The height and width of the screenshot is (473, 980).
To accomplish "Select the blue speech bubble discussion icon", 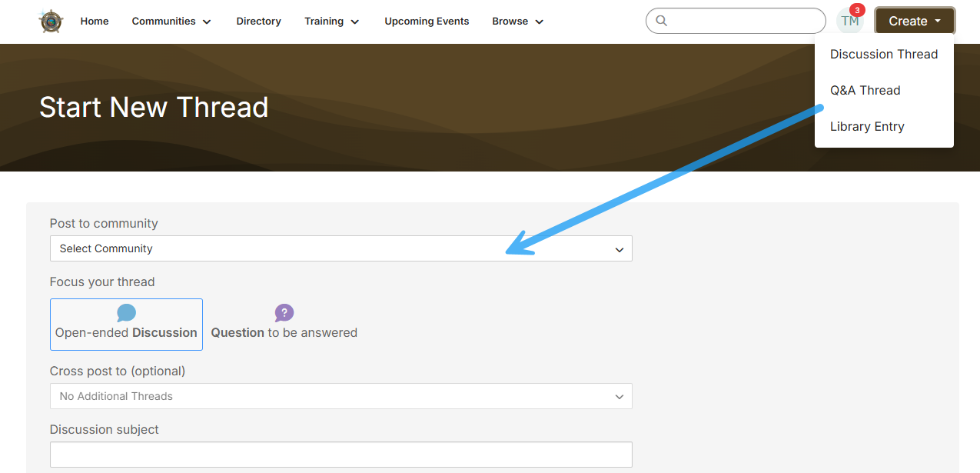I will pos(125,312).
